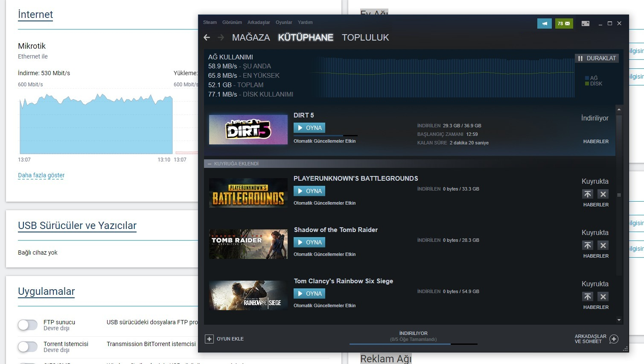644x364 pixels.
Task: Click the DIRT 5 game thumbnail
Action: click(x=248, y=129)
